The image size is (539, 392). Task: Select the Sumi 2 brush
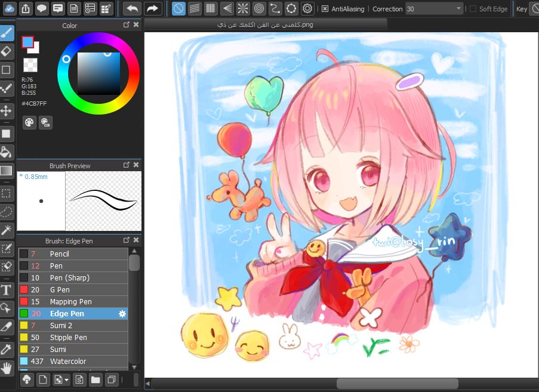pos(73,325)
